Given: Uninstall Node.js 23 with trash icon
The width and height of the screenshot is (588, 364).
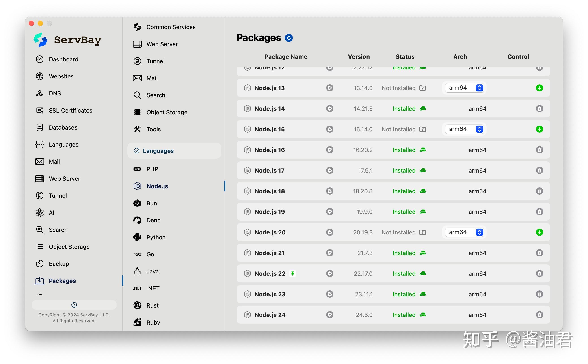Looking at the screenshot, I should click(x=539, y=294).
